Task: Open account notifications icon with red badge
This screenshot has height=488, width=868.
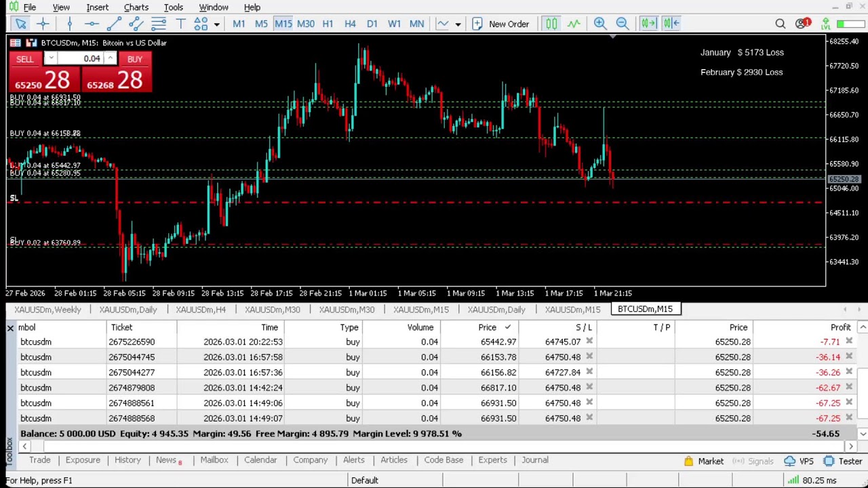Action: pos(803,24)
